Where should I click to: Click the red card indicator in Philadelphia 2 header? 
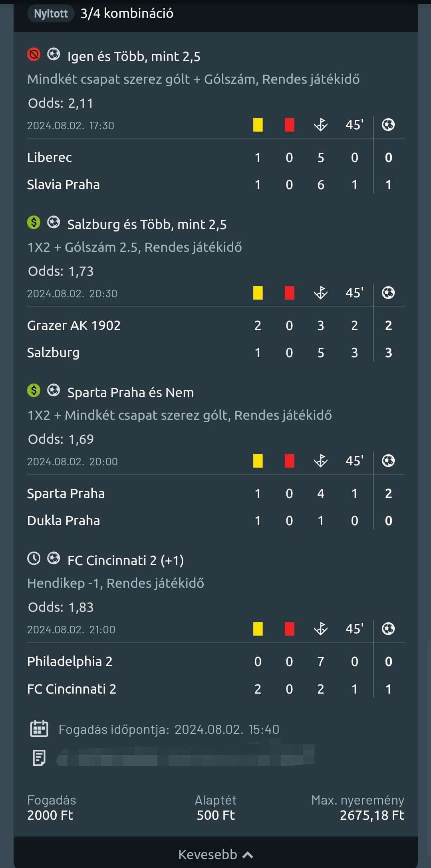(x=290, y=629)
